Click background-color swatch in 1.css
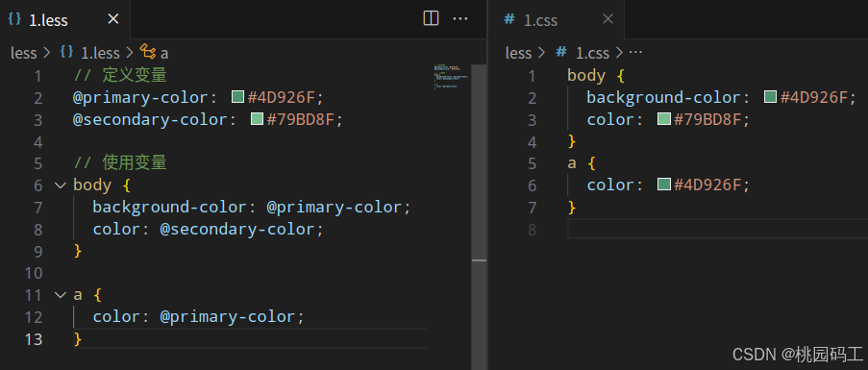The width and height of the screenshot is (868, 370). click(771, 97)
